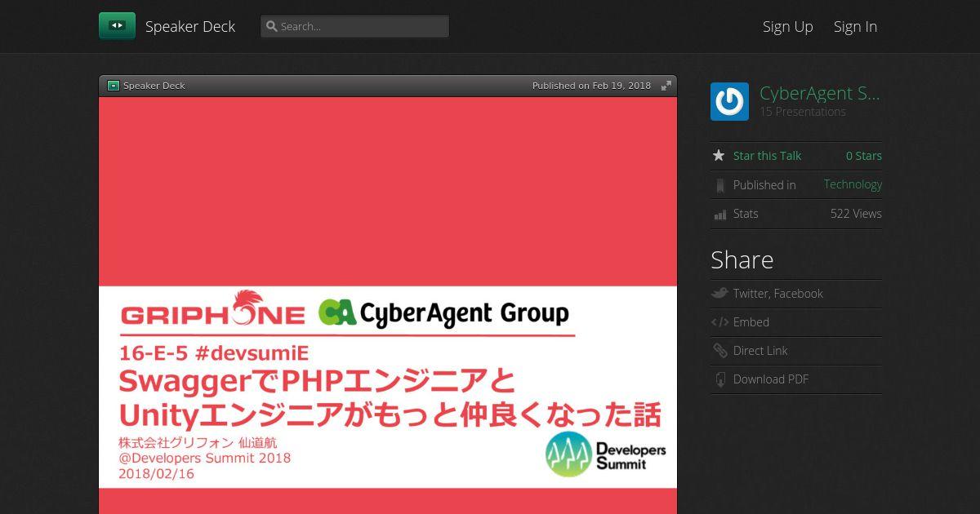
Task: Click the CyberAgent Group logo on the slide
Action: (443, 312)
